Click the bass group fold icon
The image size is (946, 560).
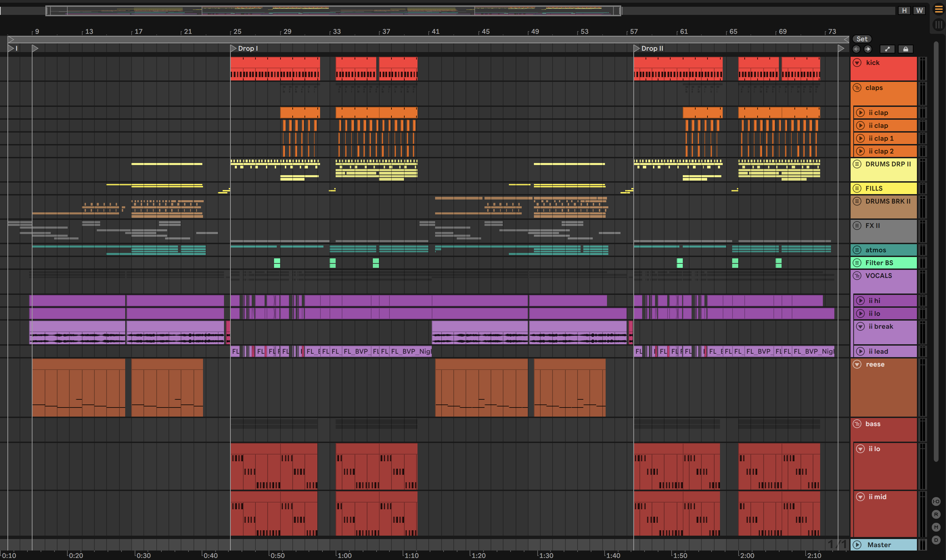pos(857,424)
